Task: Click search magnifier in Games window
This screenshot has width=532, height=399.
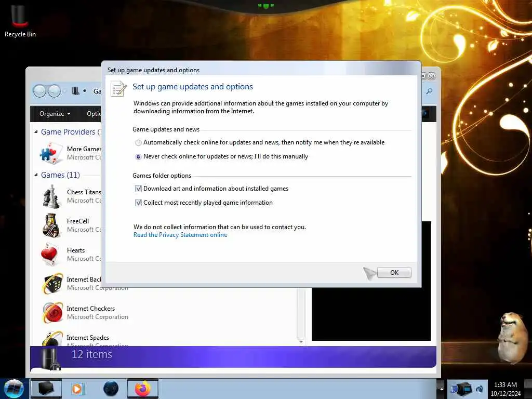Action: [429, 91]
